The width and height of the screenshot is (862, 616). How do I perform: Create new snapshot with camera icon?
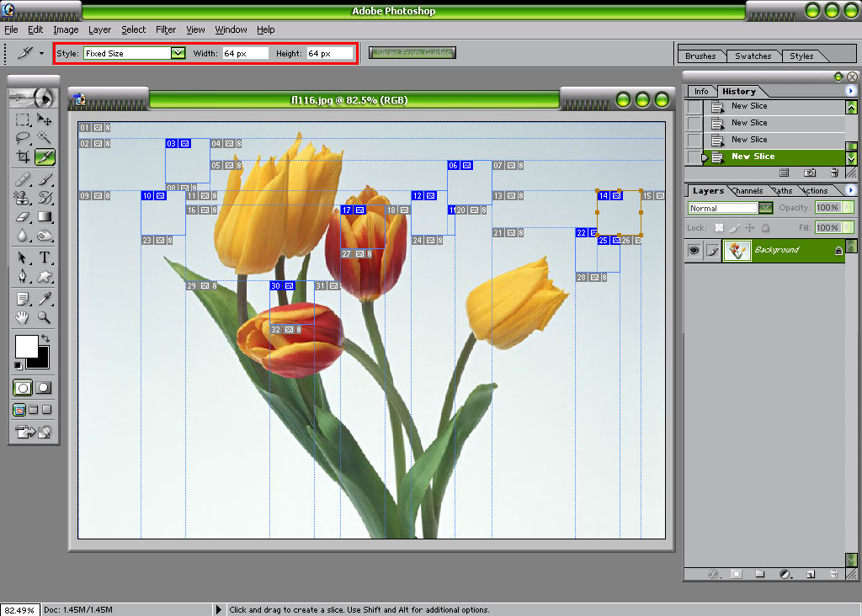tap(809, 173)
